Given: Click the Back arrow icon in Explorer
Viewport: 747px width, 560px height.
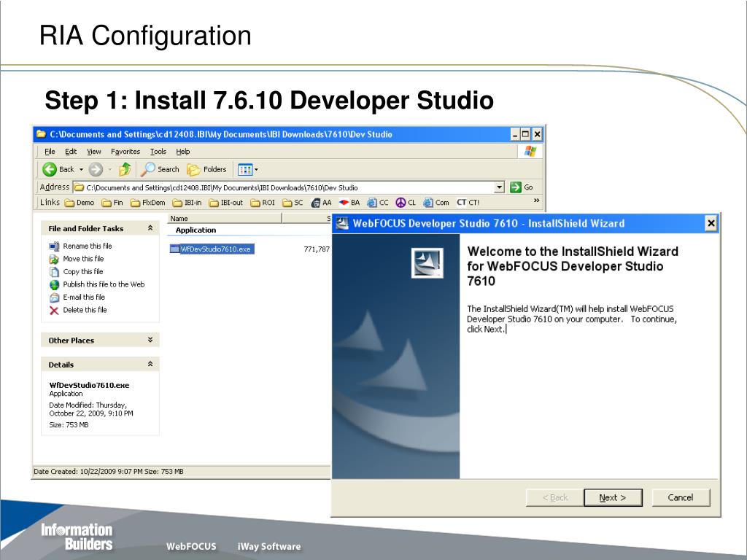Looking at the screenshot, I should tap(49, 169).
